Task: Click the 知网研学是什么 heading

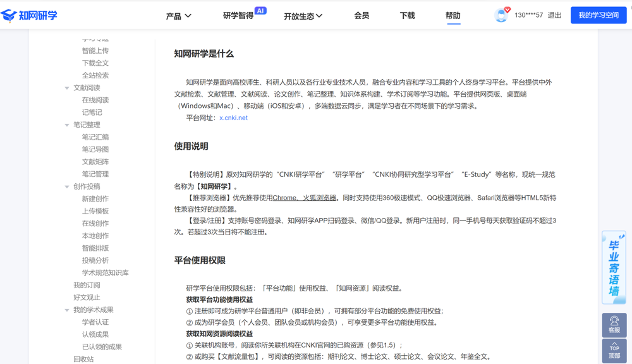Action: (x=204, y=54)
